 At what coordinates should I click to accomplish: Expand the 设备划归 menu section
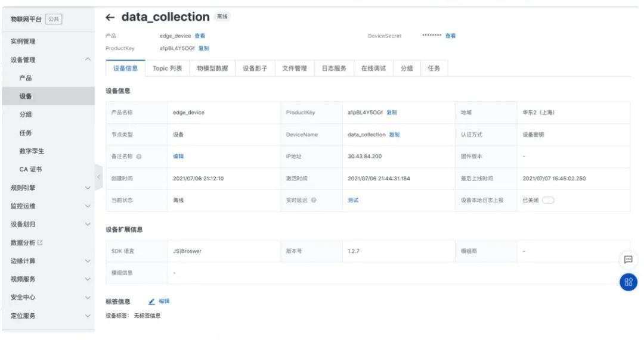pyautogui.click(x=88, y=224)
